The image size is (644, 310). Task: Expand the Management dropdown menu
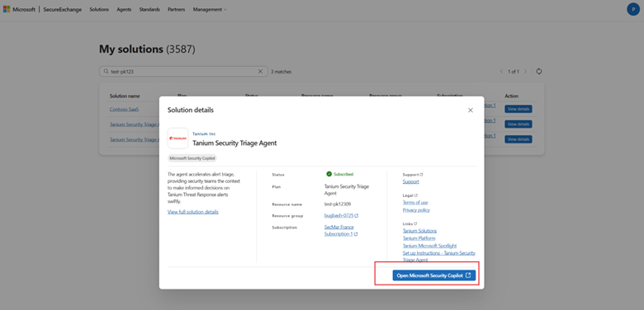coord(210,9)
